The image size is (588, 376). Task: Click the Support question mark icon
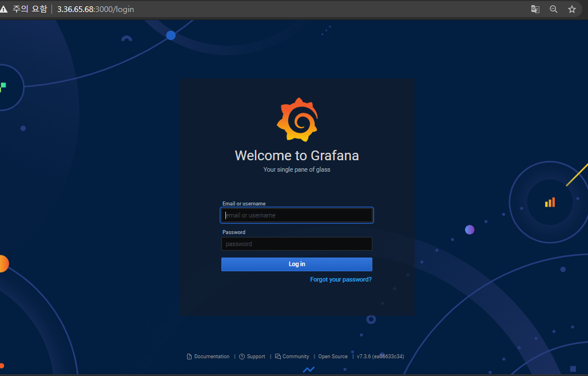[x=242, y=357]
